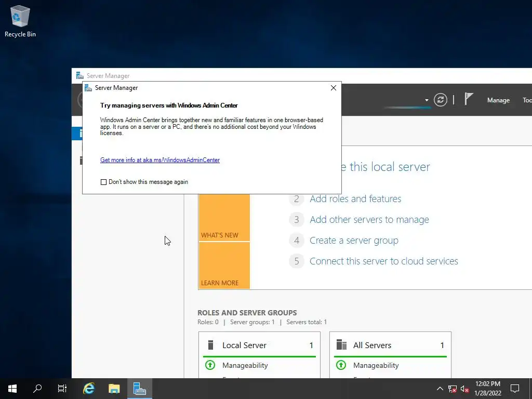Open the Tools menu in Server Manager

[x=527, y=100]
